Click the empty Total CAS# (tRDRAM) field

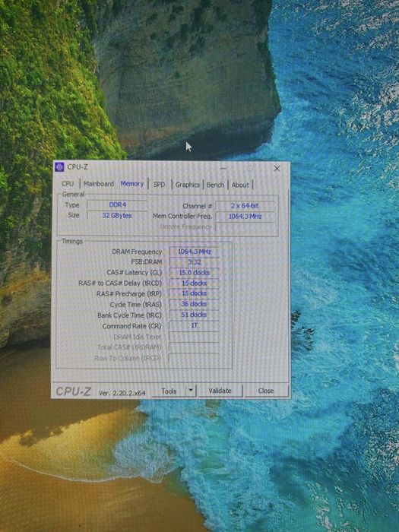pos(194,347)
